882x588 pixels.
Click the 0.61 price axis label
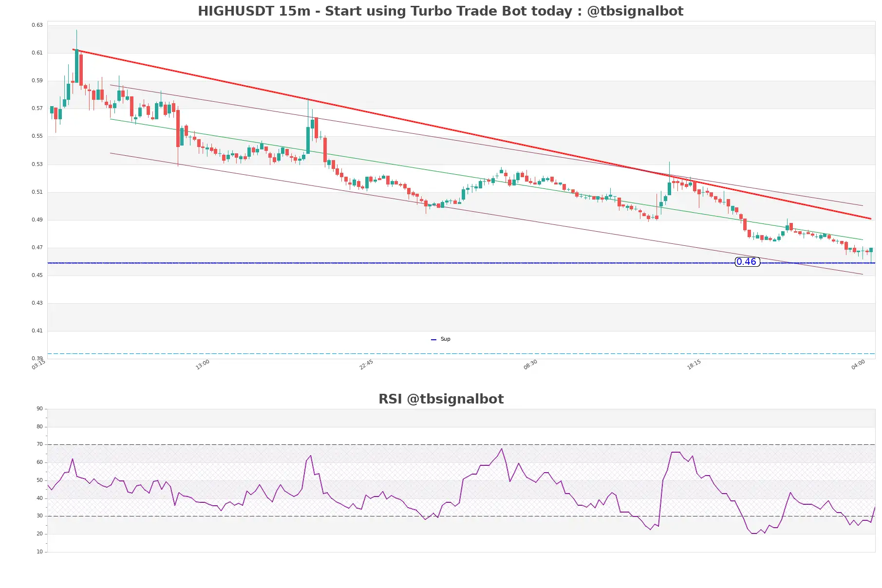pyautogui.click(x=37, y=53)
